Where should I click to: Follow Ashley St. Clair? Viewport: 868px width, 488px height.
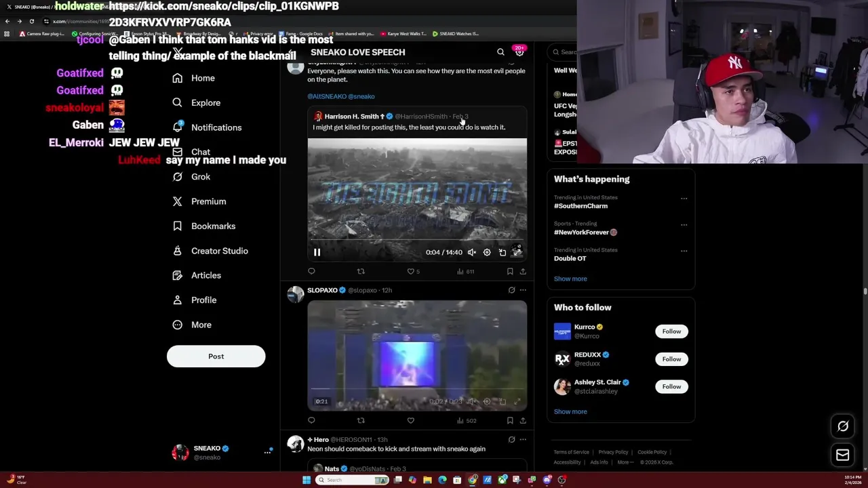coord(671,386)
